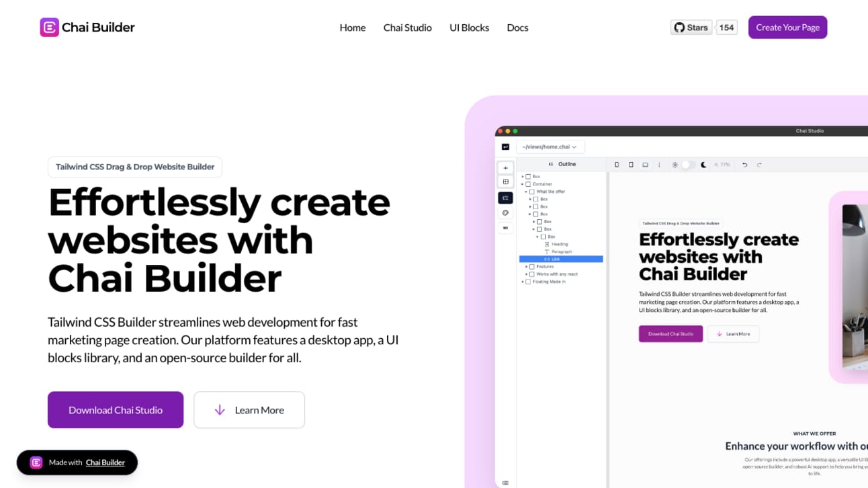The height and width of the screenshot is (488, 868).
Task: Click the 154 star count
Action: (726, 28)
